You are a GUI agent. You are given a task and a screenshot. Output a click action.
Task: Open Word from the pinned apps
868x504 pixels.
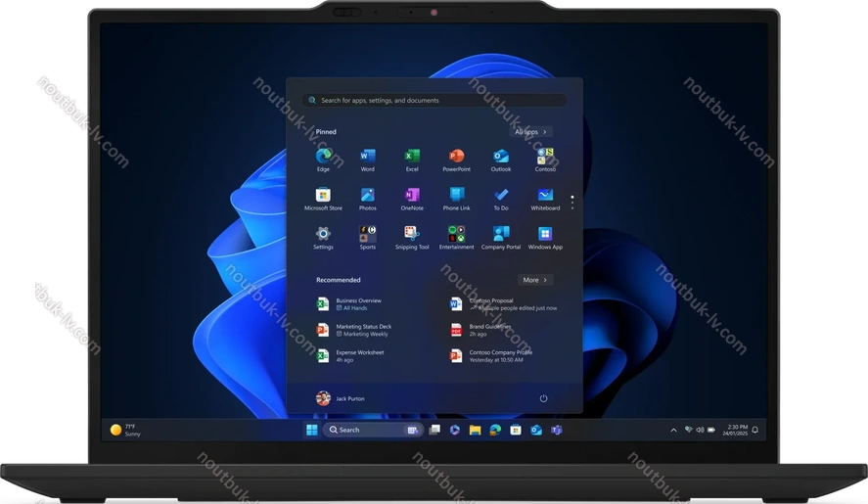367,157
